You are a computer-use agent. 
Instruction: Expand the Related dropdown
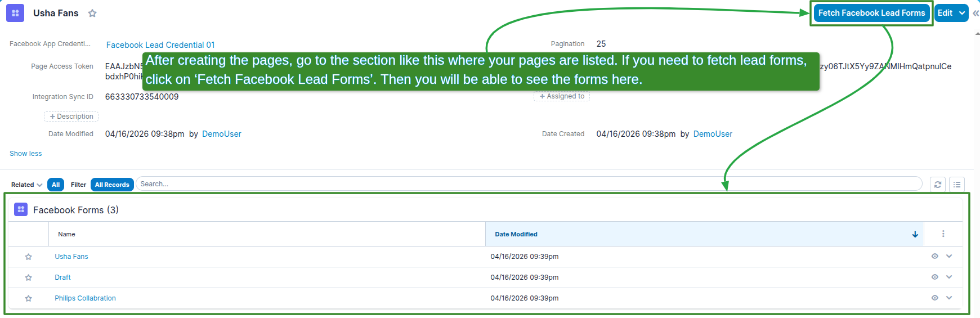point(26,185)
